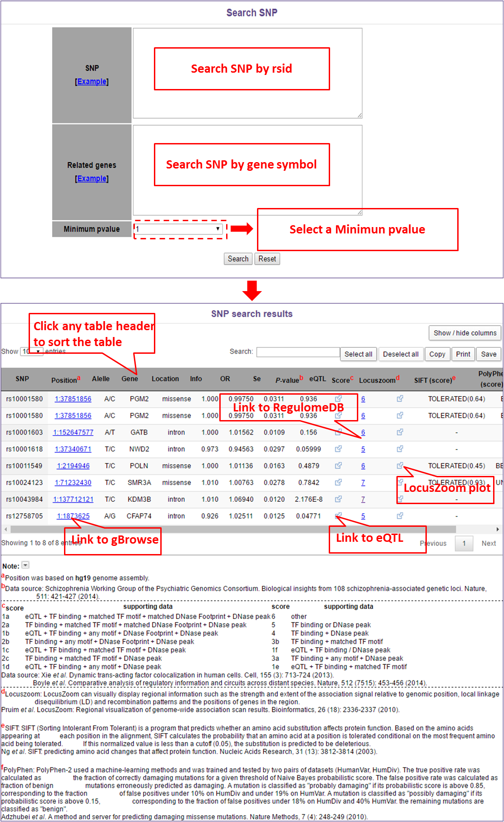This screenshot has height=822, width=504.
Task: Open eQTL link icon for rs10024123
Action: [x=338, y=482]
